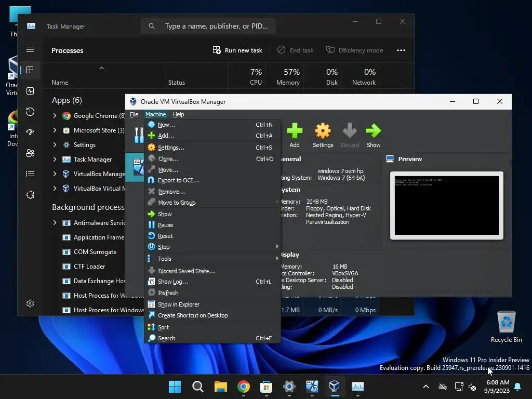Show hidden system tray icons chevron
The height and width of the screenshot is (399, 532).
coord(426,387)
